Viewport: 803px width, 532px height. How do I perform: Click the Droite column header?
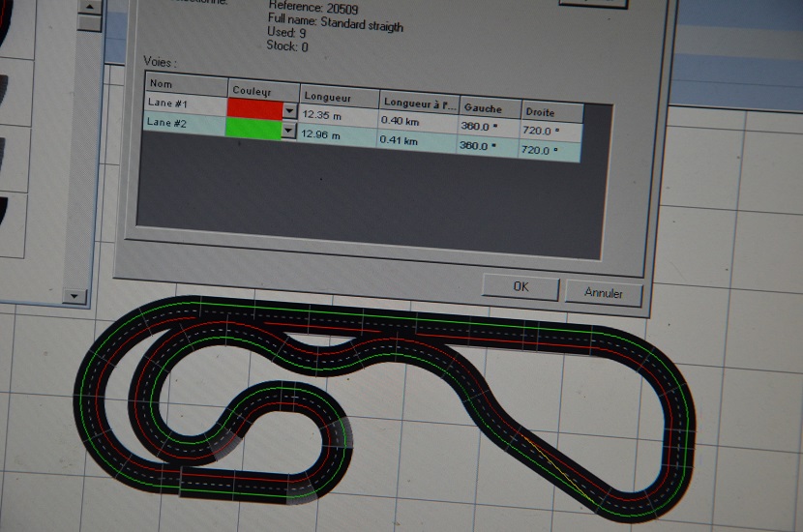(x=552, y=112)
